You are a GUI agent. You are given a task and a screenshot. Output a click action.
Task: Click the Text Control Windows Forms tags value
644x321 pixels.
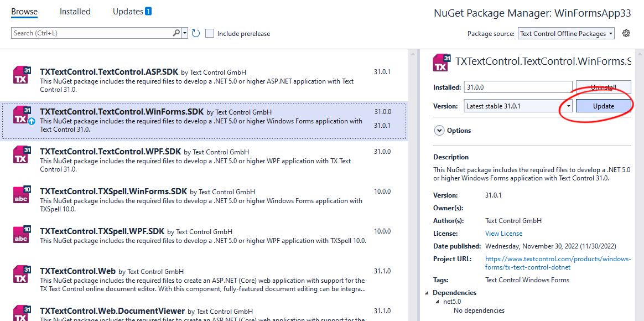click(527, 280)
